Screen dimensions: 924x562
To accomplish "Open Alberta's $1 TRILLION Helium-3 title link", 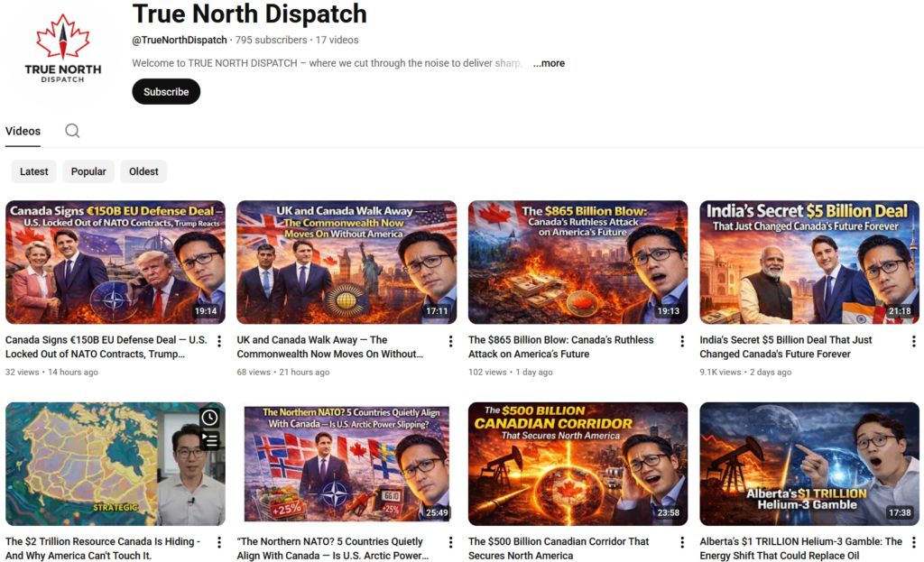I will click(x=800, y=548).
